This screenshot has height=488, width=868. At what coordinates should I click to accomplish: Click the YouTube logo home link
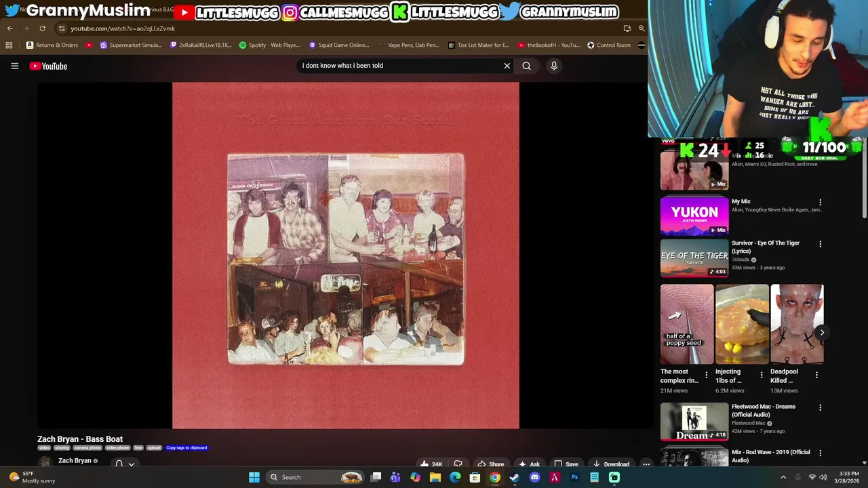coord(48,66)
